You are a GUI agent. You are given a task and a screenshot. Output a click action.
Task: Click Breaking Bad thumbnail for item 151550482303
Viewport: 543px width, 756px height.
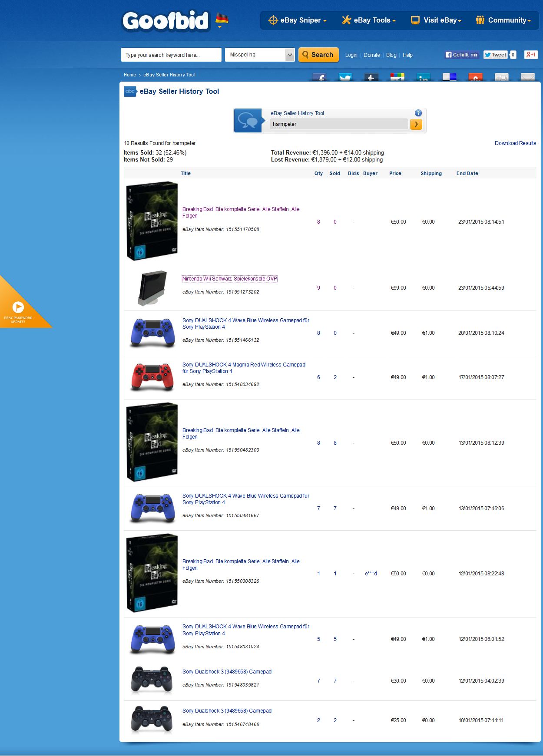pyautogui.click(x=152, y=442)
